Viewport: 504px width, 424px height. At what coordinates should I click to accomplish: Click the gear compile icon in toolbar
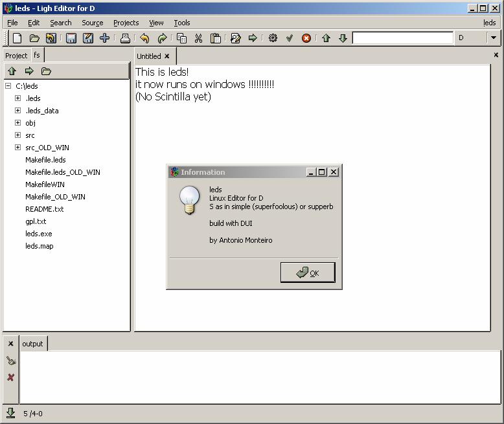coord(273,38)
